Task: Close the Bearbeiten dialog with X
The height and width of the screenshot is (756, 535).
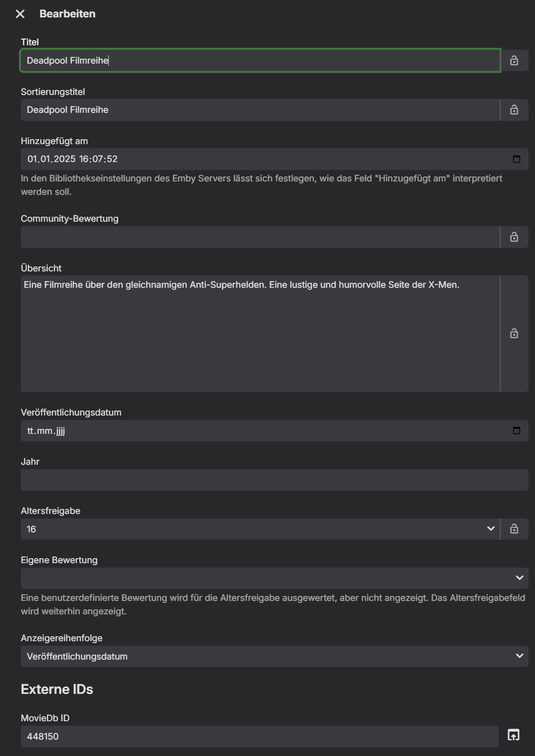Action: pos(20,14)
